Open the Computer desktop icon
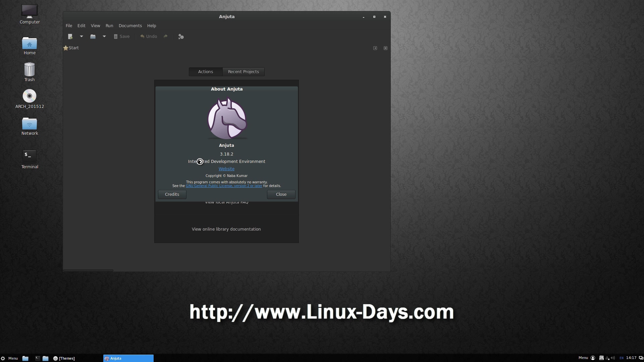This screenshot has height=362, width=644. pyautogui.click(x=30, y=14)
